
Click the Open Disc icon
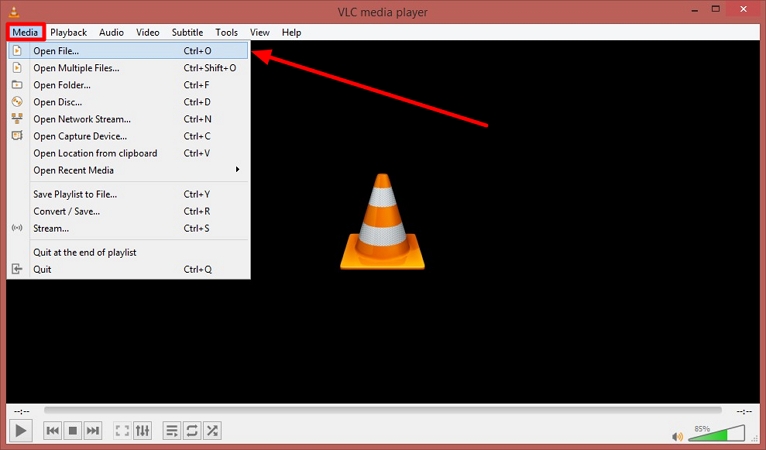point(17,102)
